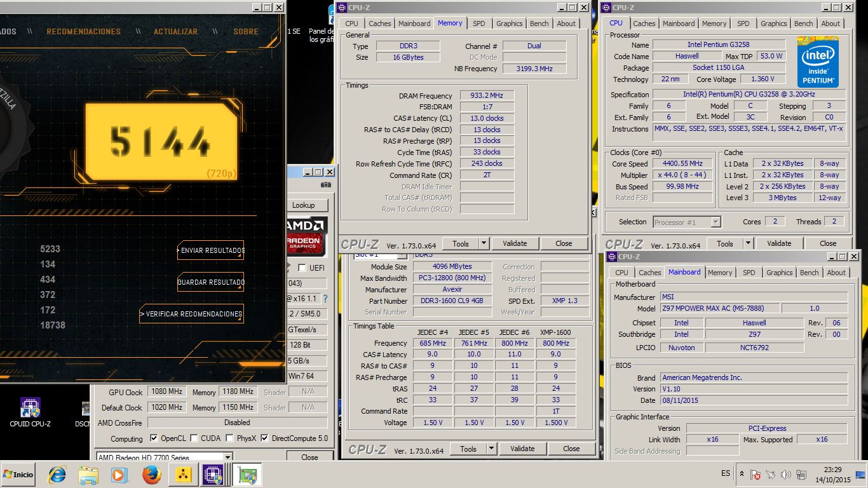The width and height of the screenshot is (868, 488).
Task: Click Core Speed 4400.55 MHz field
Action: (682, 163)
